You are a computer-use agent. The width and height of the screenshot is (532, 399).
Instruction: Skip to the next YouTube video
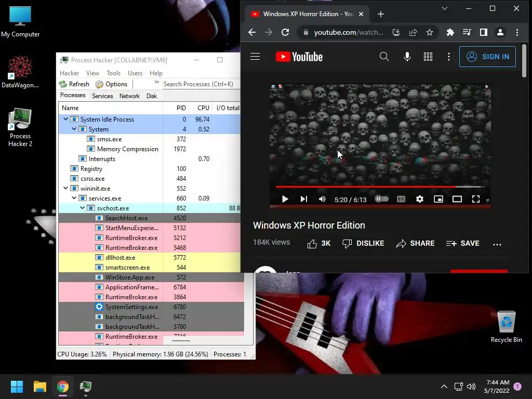coord(303,199)
